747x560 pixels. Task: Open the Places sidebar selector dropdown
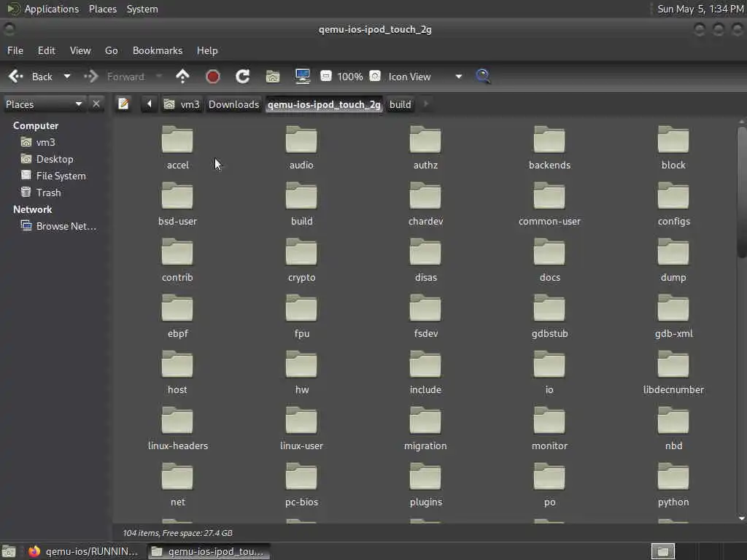[44, 104]
